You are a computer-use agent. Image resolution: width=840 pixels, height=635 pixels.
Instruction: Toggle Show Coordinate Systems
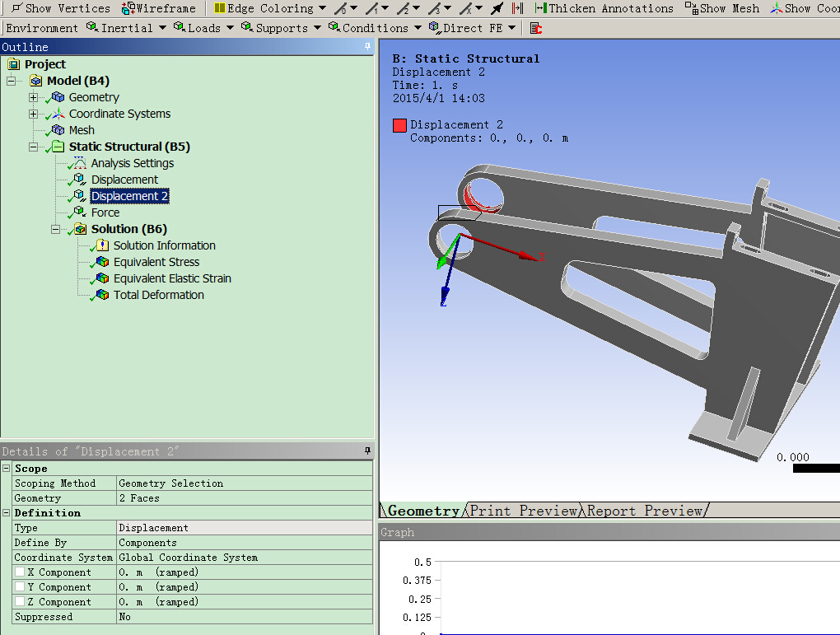click(x=805, y=8)
